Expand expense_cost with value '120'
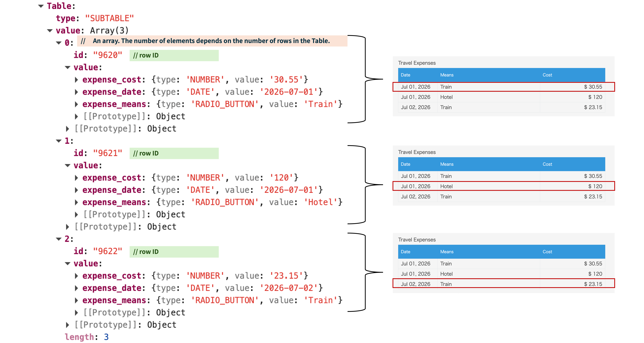The image size is (644, 343). point(77,178)
